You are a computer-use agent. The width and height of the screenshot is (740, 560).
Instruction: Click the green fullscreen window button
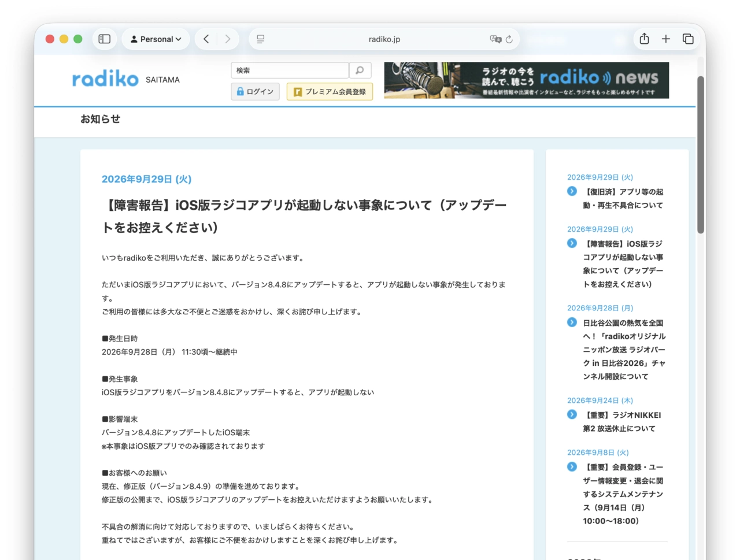coord(78,39)
